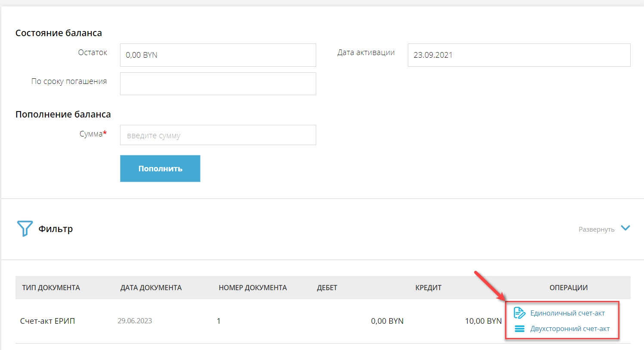Open the Единоличный счет-акт link

point(567,313)
